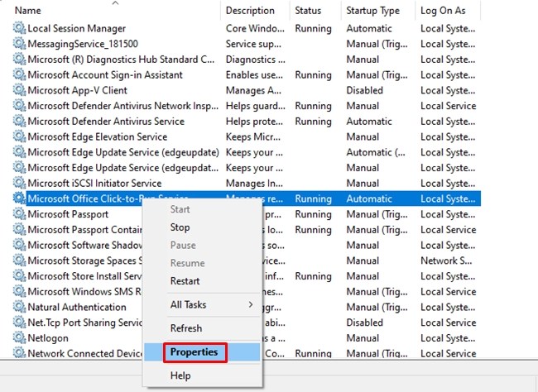Screen dimensions: 538x392
Task: Click Disabled startup type of App-V Client
Action: tap(364, 90)
